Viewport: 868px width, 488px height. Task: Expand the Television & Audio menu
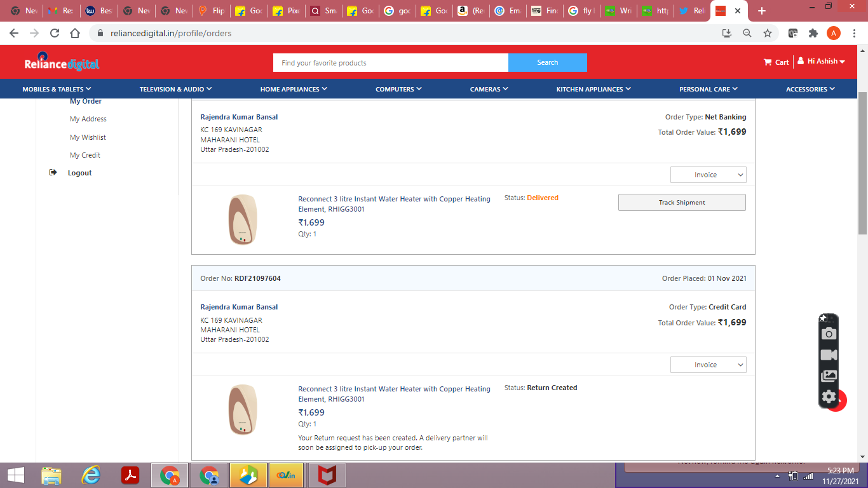175,89
